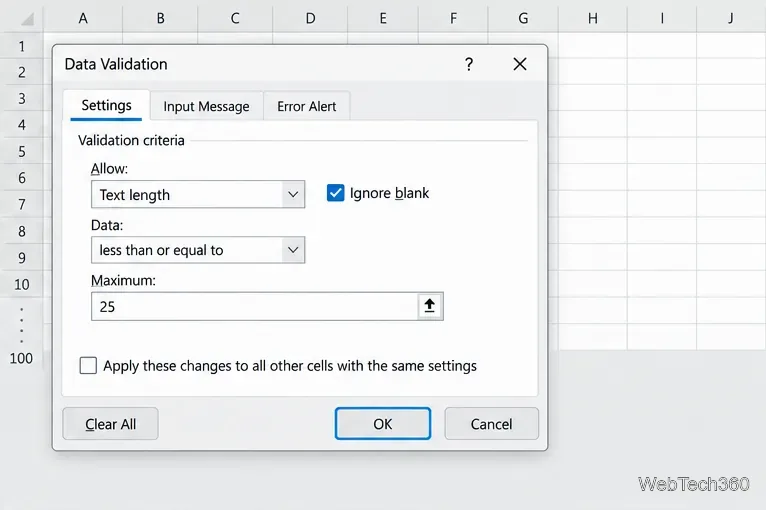Toggle the Ignore blank checkbox
This screenshot has width=766, height=510.
336,193
